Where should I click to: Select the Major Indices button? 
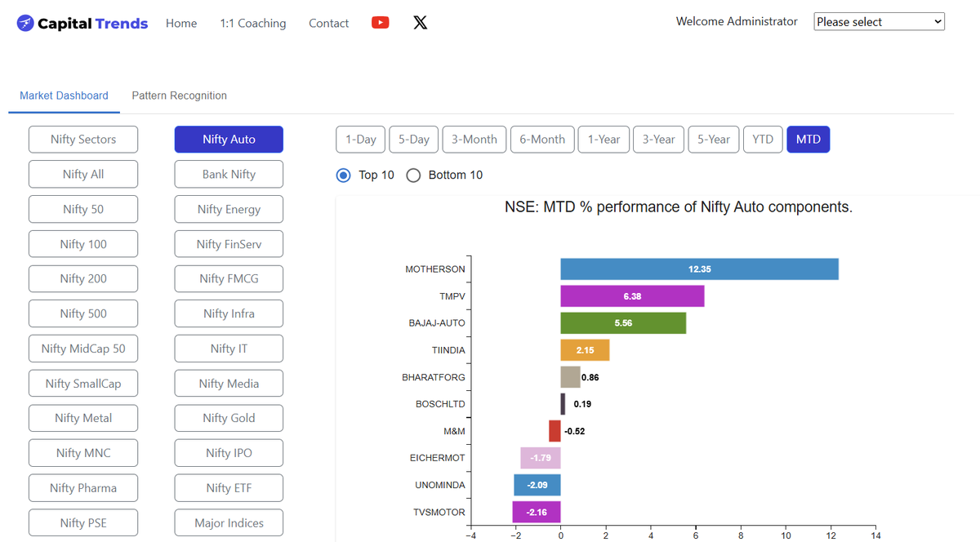pyautogui.click(x=229, y=523)
